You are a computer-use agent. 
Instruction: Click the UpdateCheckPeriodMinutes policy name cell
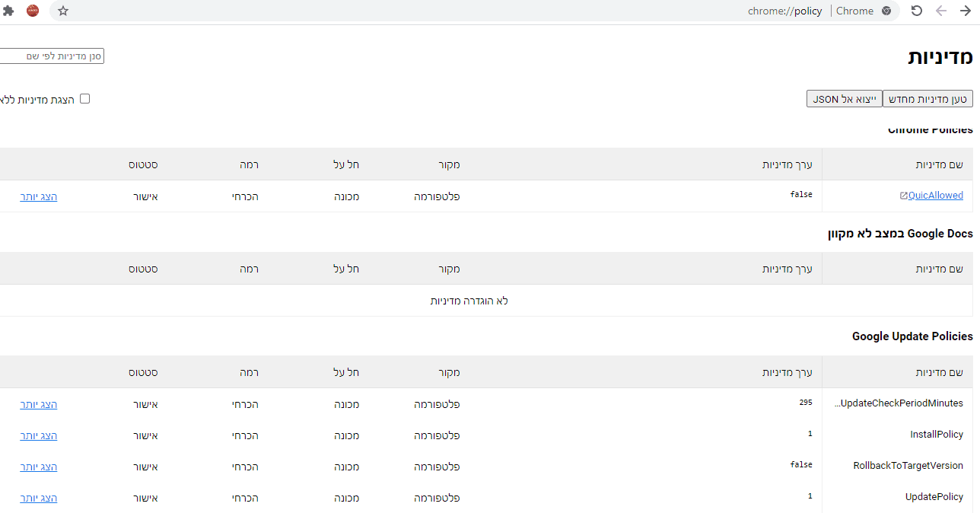click(x=899, y=403)
